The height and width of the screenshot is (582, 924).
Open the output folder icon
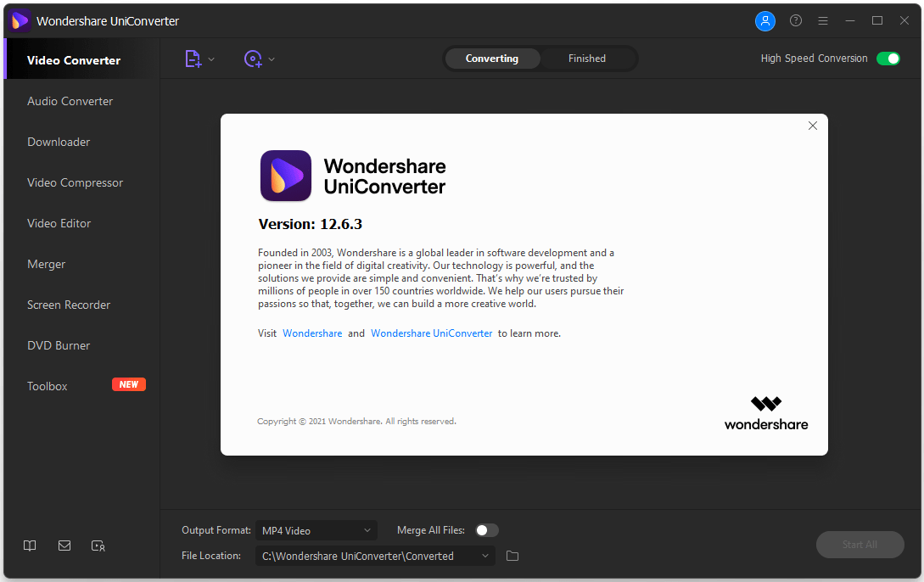(x=512, y=556)
